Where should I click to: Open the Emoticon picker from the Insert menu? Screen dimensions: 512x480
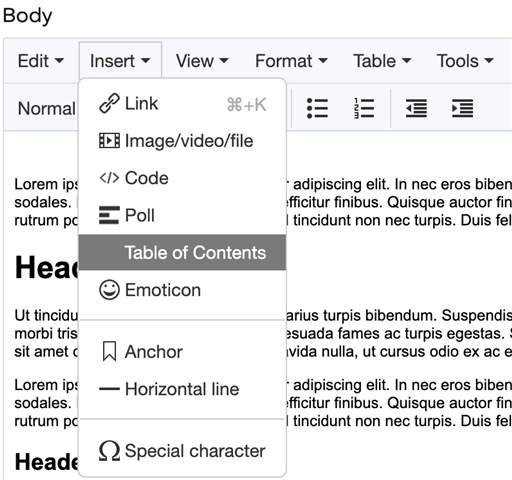(182, 290)
